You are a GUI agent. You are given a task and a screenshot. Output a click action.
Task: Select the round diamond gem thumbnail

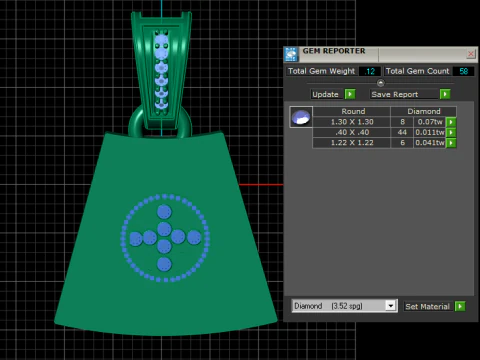(x=301, y=117)
